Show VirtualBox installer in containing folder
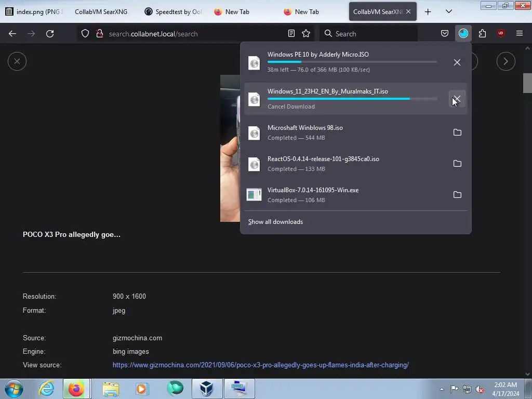The image size is (532, 399). click(457, 195)
